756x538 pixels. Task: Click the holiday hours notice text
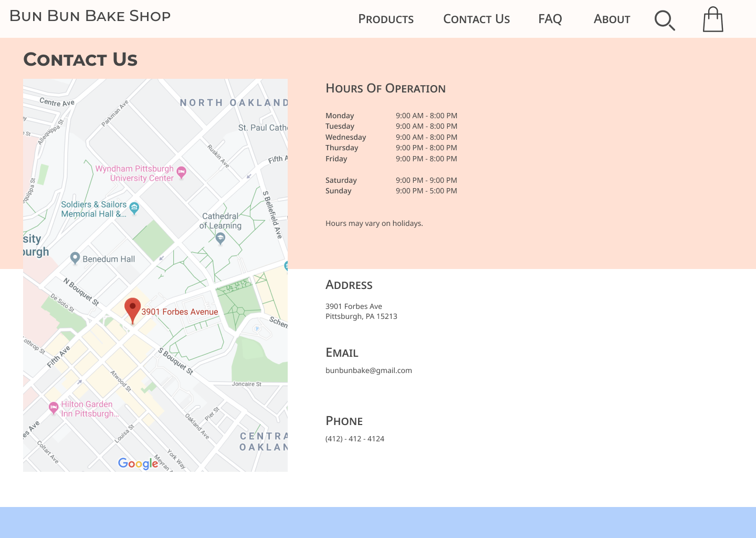[374, 223]
